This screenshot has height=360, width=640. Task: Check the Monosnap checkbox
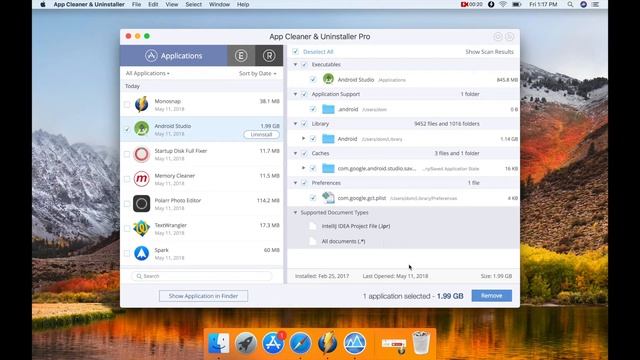coord(127,104)
